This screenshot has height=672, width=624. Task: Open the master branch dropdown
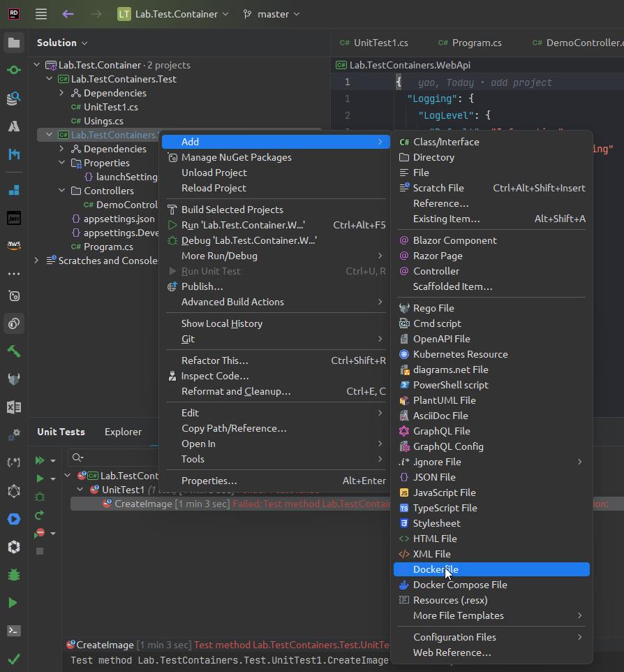[272, 14]
